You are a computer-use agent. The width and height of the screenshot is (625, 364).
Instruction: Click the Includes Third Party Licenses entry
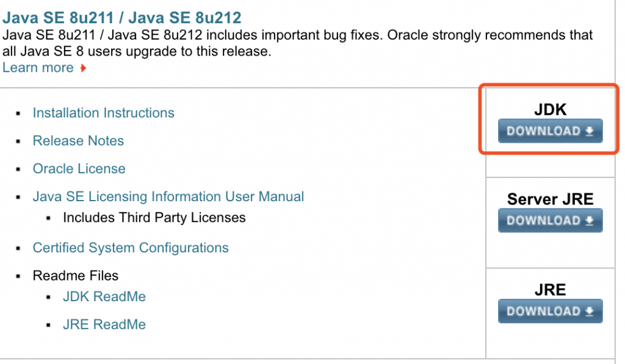pyautogui.click(x=154, y=217)
